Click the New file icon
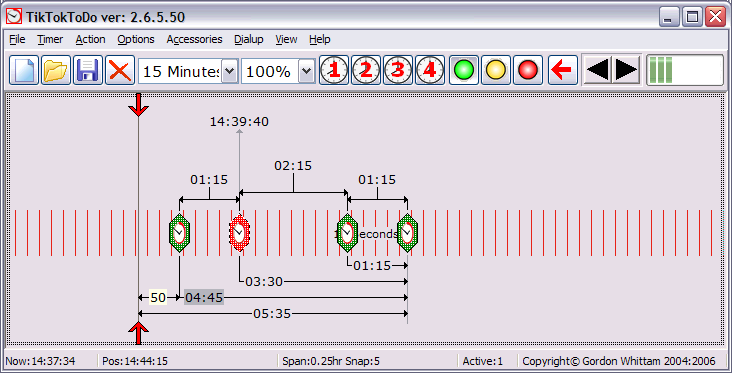The width and height of the screenshot is (732, 373). (x=24, y=70)
